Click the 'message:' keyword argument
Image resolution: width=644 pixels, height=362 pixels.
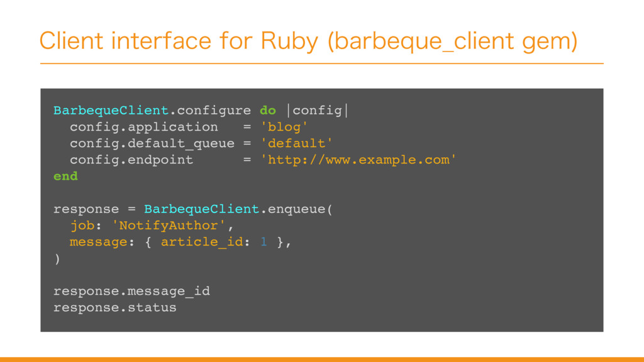pyautogui.click(x=103, y=242)
